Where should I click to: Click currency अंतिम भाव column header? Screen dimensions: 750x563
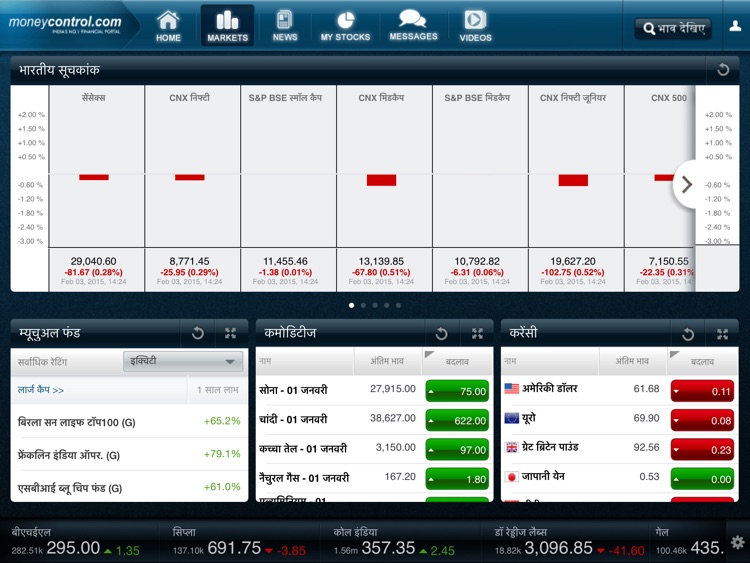[x=632, y=361]
